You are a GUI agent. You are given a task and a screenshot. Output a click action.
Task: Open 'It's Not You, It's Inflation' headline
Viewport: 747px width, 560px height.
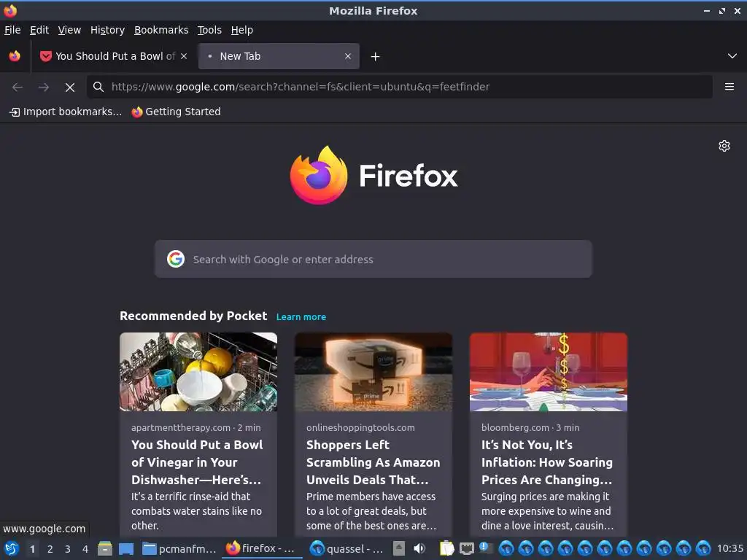pos(547,462)
